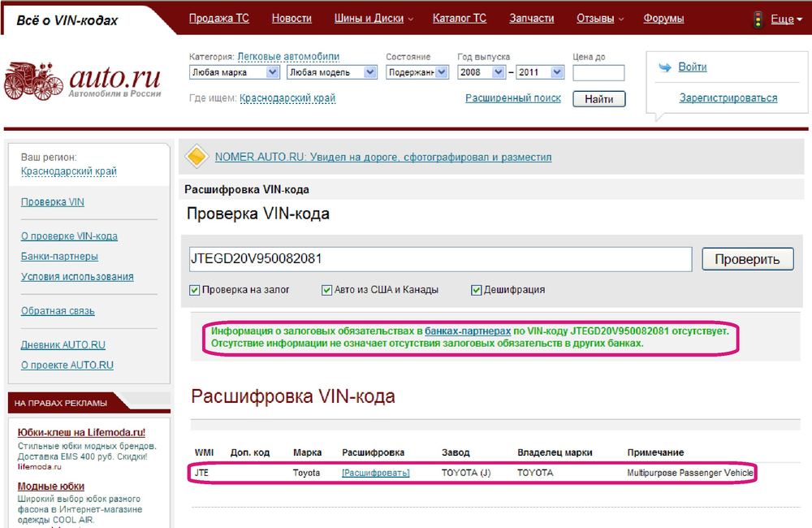This screenshot has width=812, height=528.
Task: Click the Зарегистрироваться link
Action: (x=728, y=98)
